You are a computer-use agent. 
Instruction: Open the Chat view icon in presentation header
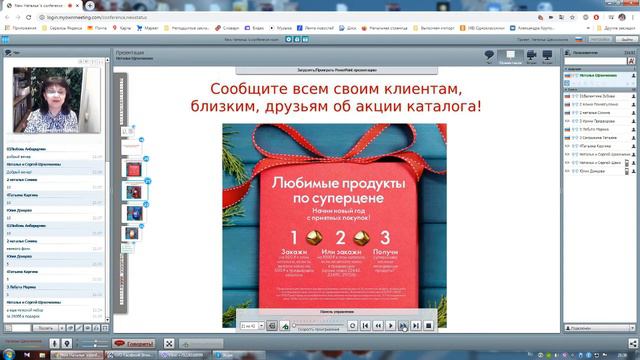[x=489, y=56]
